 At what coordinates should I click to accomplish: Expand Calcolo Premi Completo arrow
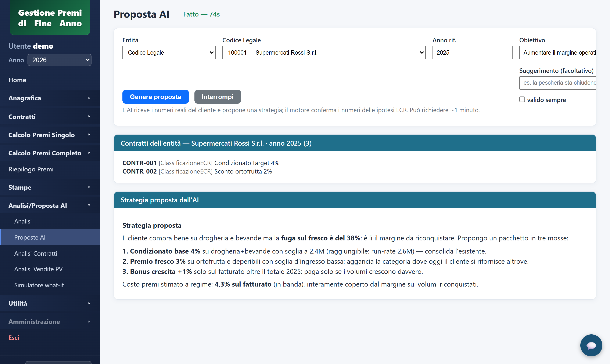[x=89, y=153]
